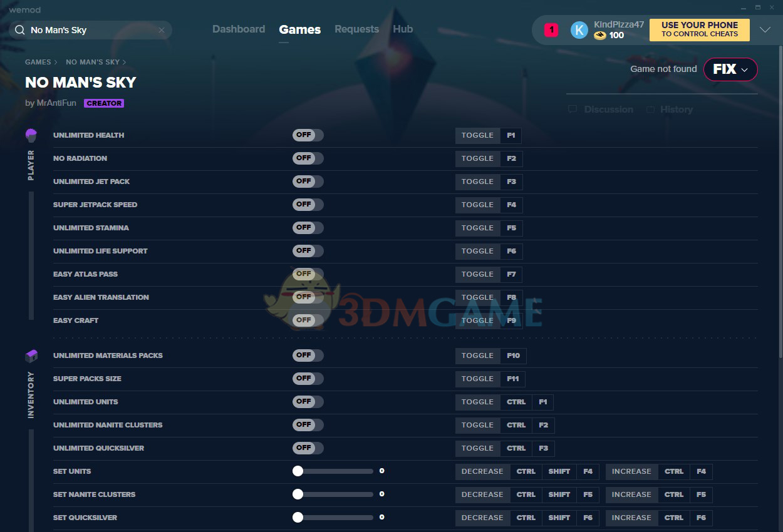Click Use Your Phone to Control Cheats

pyautogui.click(x=699, y=30)
